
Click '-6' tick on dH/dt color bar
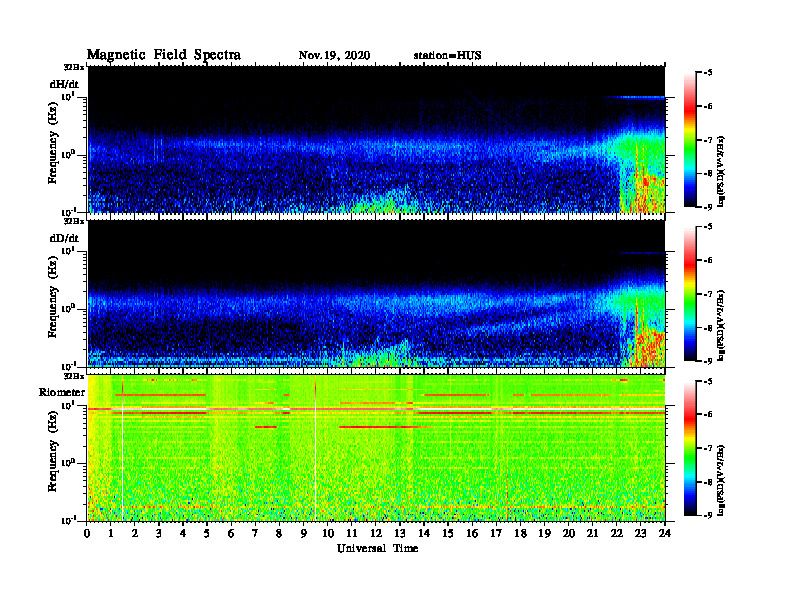point(708,106)
